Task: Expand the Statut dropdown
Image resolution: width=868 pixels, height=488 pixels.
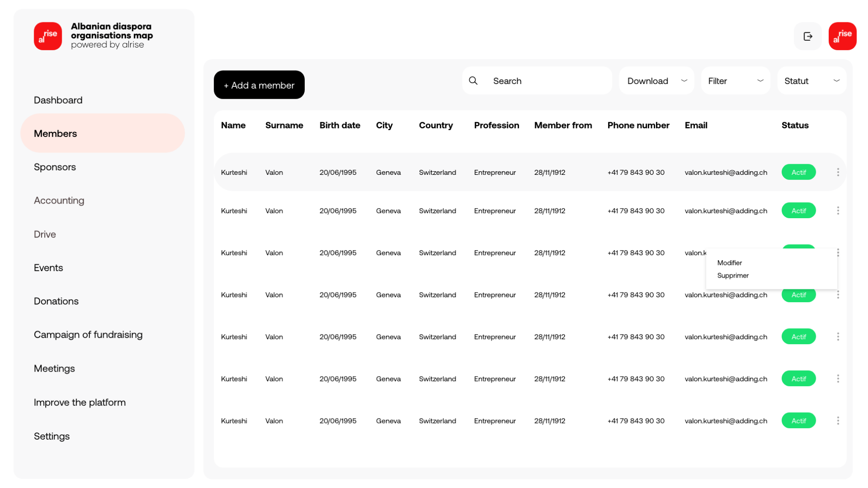Action: point(811,81)
